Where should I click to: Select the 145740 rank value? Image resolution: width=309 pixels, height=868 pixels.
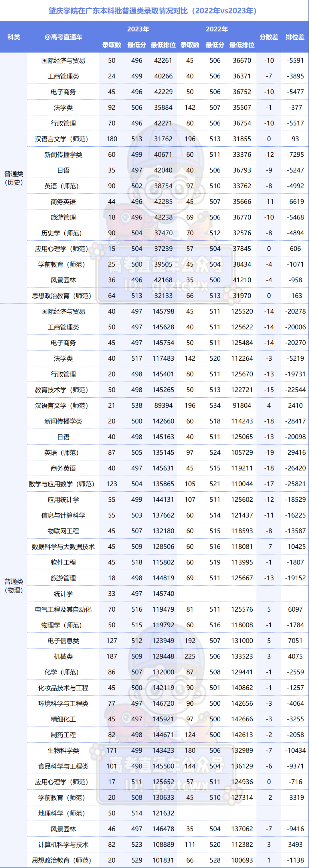pyautogui.click(x=163, y=594)
